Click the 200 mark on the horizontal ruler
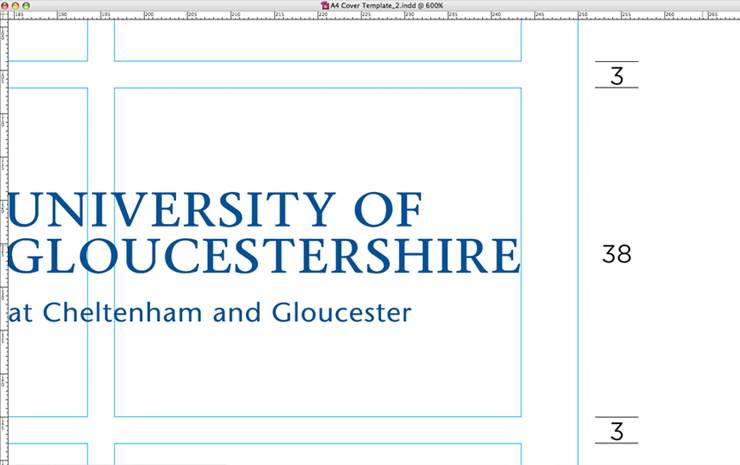Image resolution: width=740 pixels, height=465 pixels. click(149, 15)
